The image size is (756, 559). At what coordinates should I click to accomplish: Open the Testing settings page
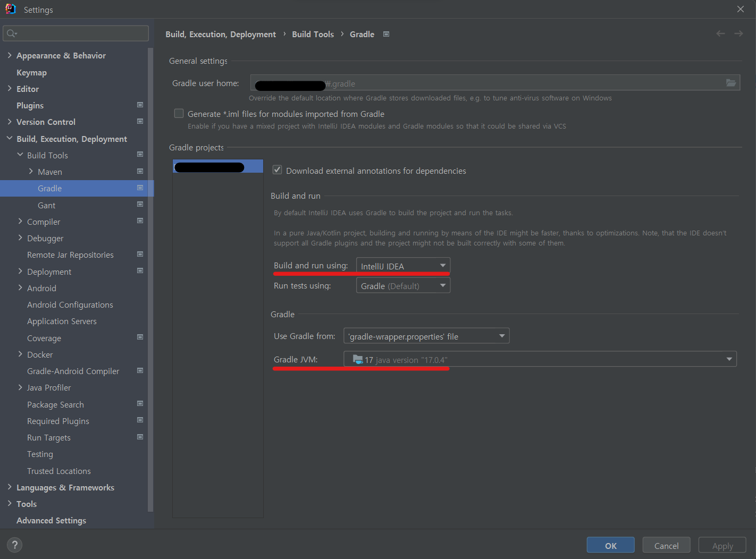[40, 454]
